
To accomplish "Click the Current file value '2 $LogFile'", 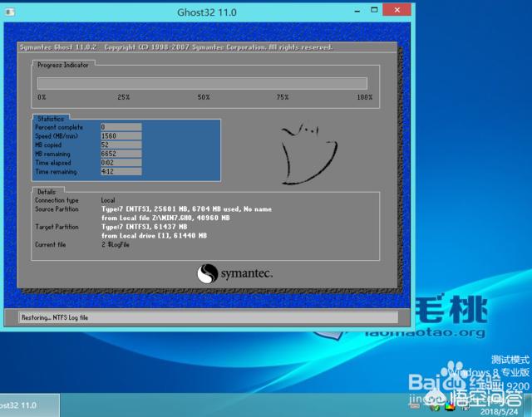I will tap(116, 244).
